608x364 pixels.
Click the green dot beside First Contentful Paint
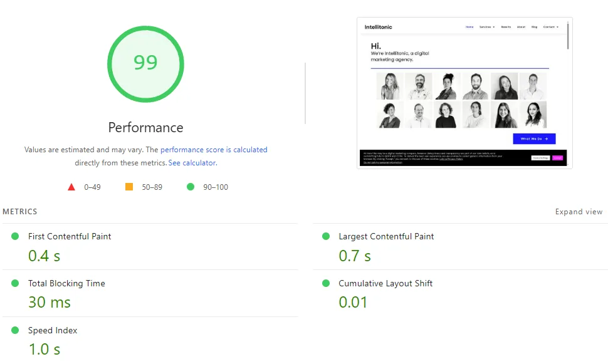point(15,236)
